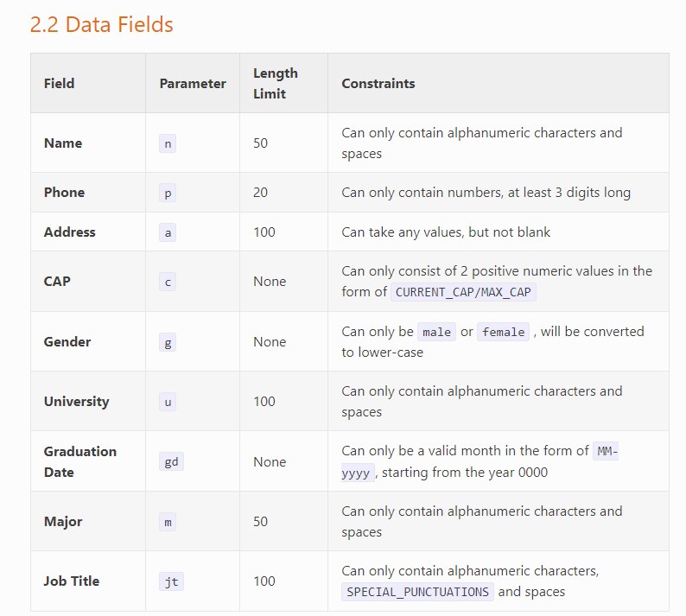The height and width of the screenshot is (616, 686).
Task: Select the 'Length Limit' column header
Action: click(276, 84)
